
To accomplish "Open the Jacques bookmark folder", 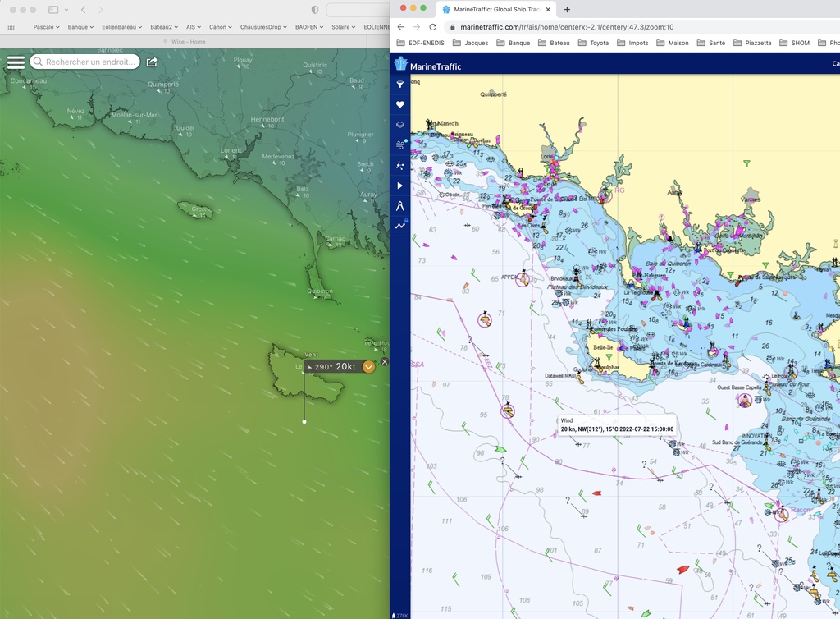I will (x=470, y=43).
